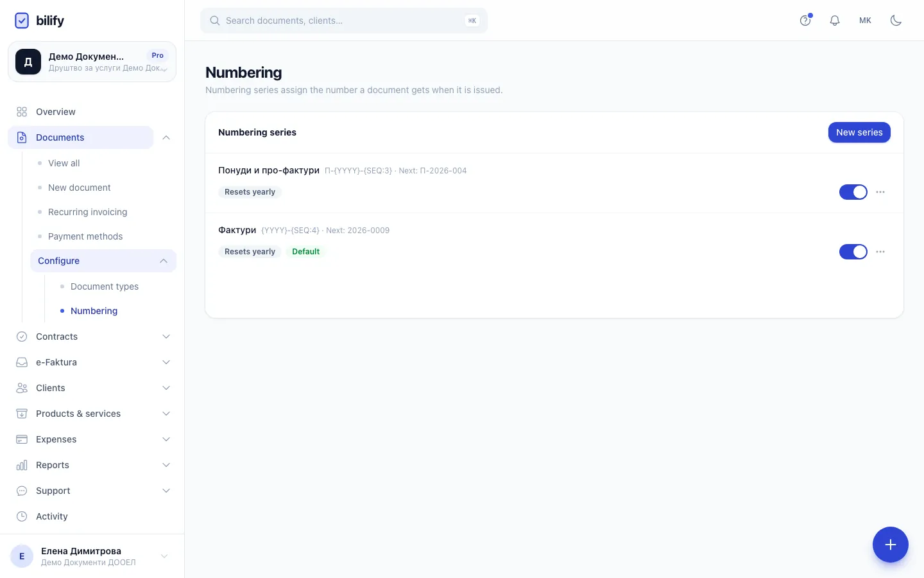Open the Демо Документи company switcher
Viewport: 924px width, 578px height.
(92, 62)
